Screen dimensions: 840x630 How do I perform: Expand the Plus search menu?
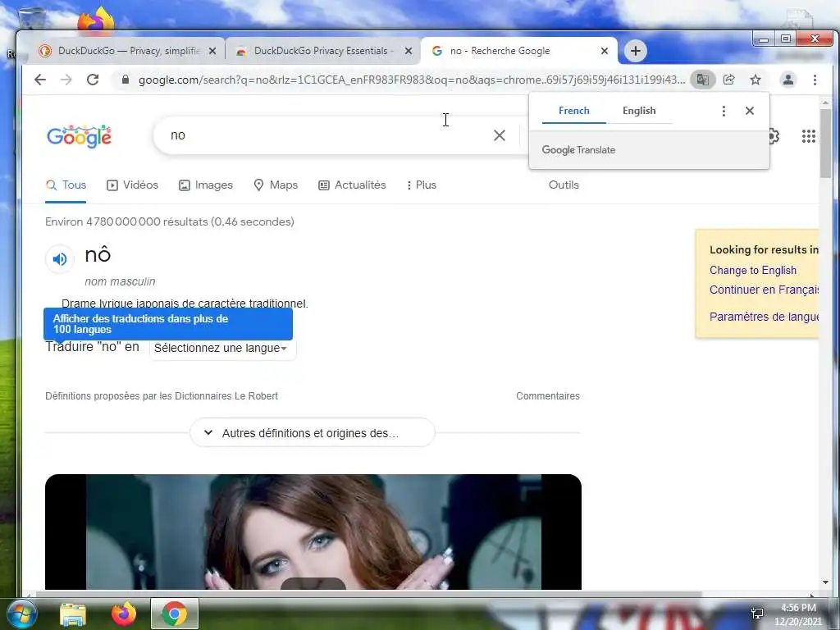422,185
